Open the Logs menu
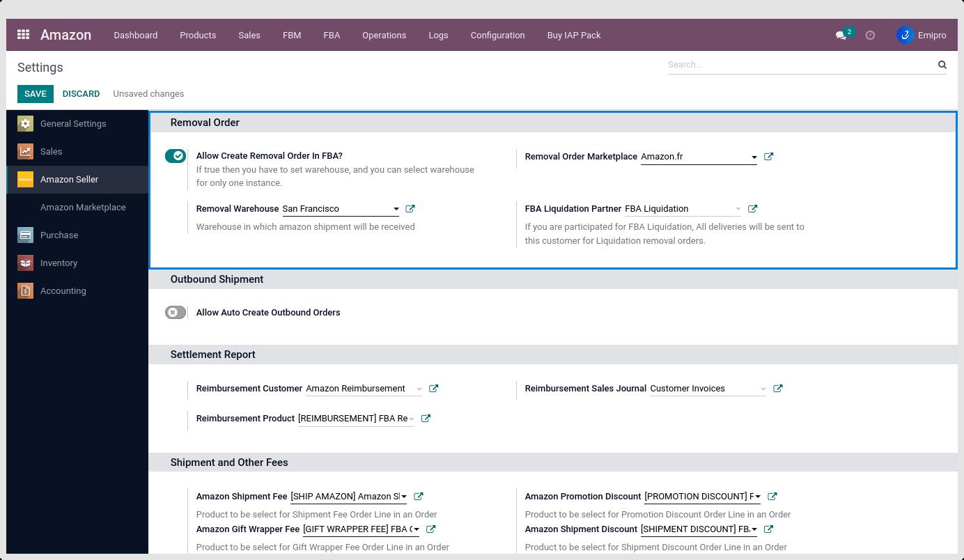 click(438, 35)
